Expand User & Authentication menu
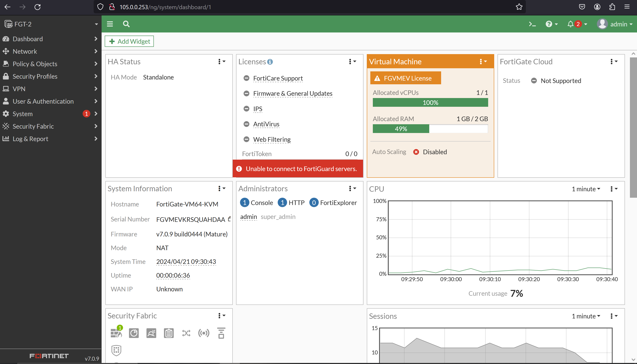 click(x=51, y=101)
